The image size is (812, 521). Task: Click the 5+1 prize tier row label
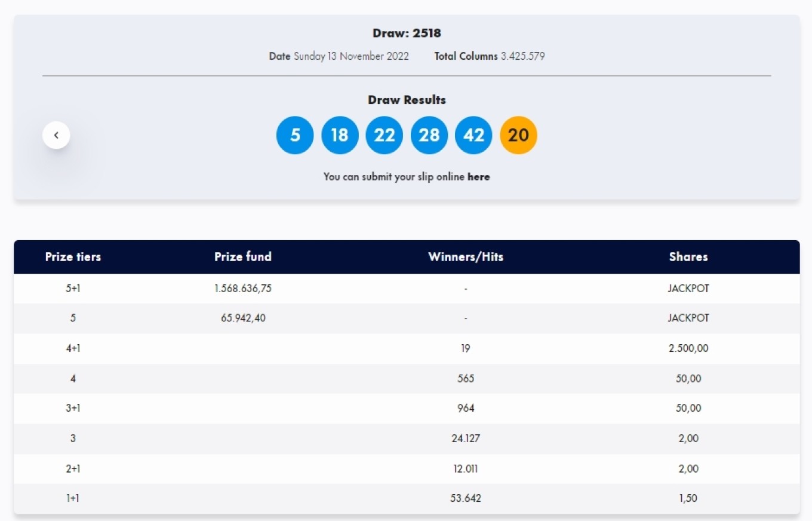click(x=73, y=289)
